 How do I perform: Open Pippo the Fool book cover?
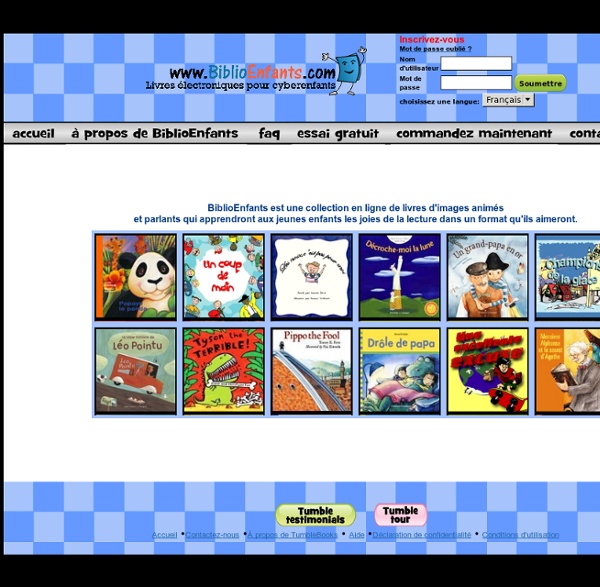pyautogui.click(x=311, y=371)
